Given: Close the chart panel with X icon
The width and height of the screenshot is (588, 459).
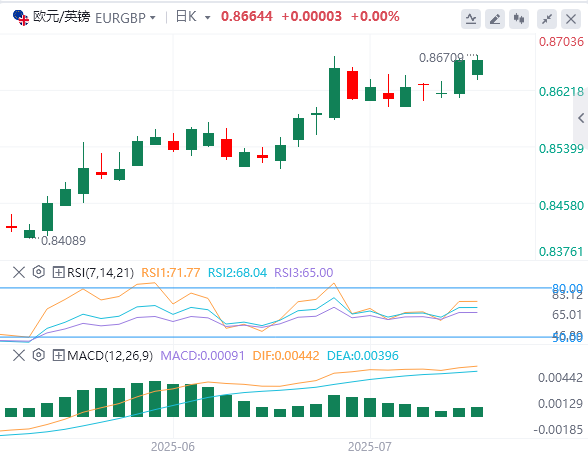Looking at the screenshot, I should pyautogui.click(x=571, y=19).
